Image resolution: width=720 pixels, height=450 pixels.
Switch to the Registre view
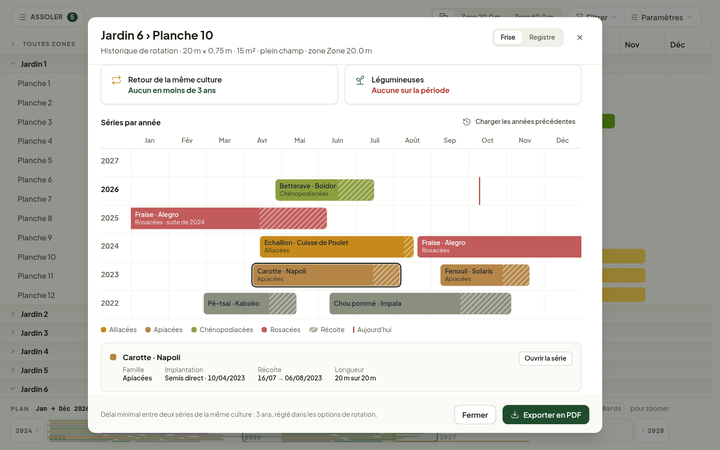click(542, 38)
